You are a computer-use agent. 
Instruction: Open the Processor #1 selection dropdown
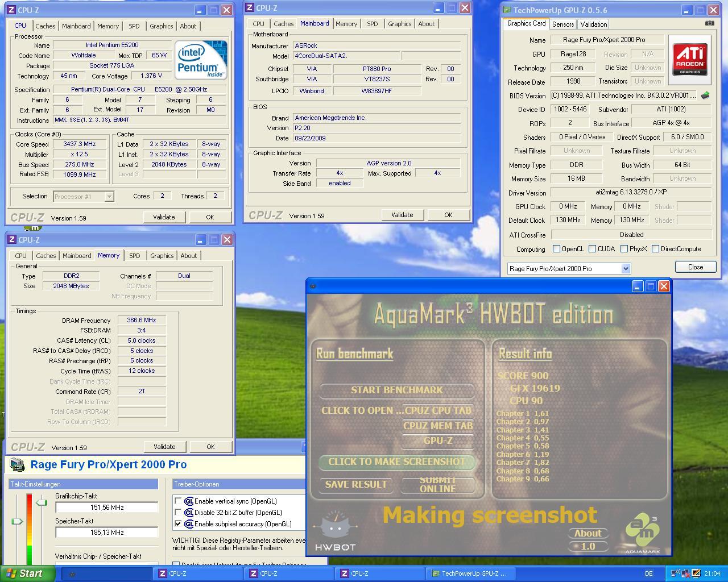click(109, 197)
